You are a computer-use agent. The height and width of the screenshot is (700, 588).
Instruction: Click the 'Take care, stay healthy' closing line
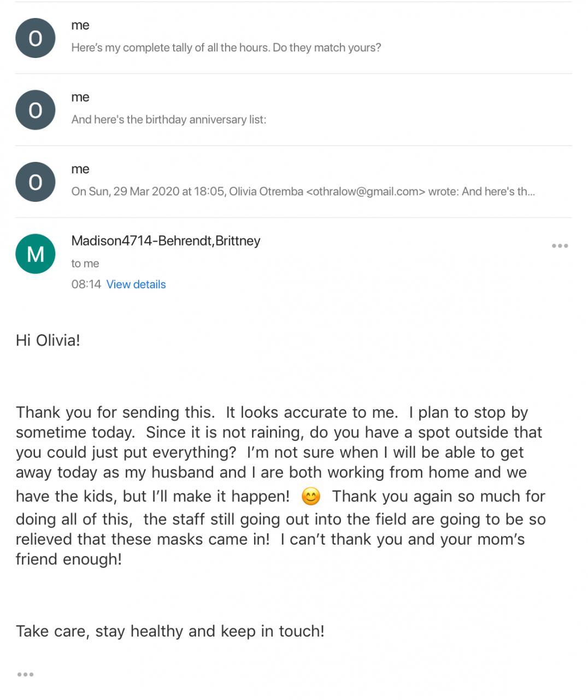(x=170, y=631)
